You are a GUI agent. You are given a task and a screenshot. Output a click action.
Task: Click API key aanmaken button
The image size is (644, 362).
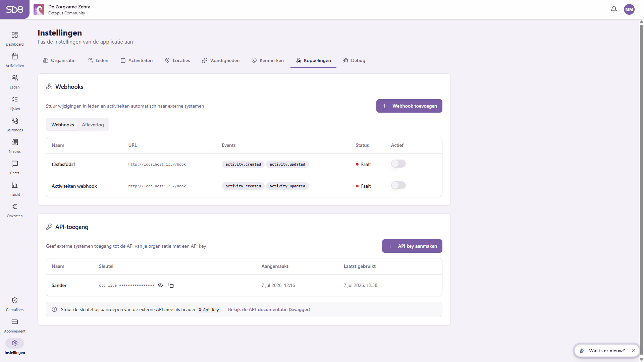tap(412, 246)
